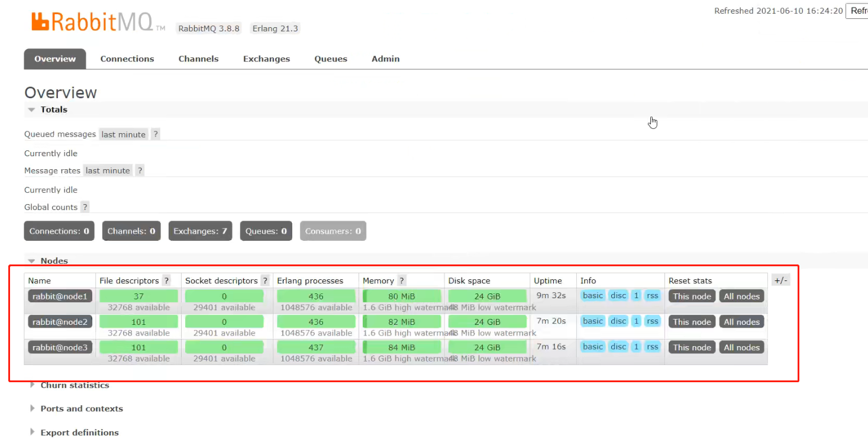
Task: Click the disc tag for rabbit@node3
Action: pos(618,347)
